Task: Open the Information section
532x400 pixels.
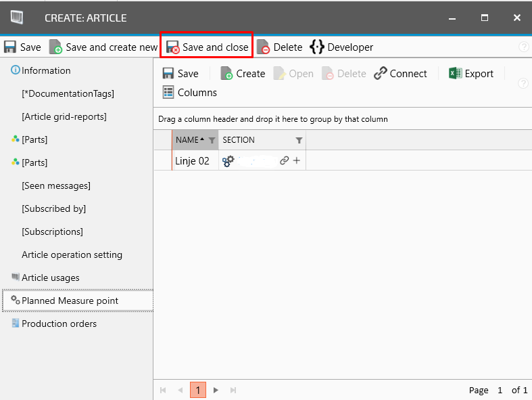Action: [x=45, y=70]
